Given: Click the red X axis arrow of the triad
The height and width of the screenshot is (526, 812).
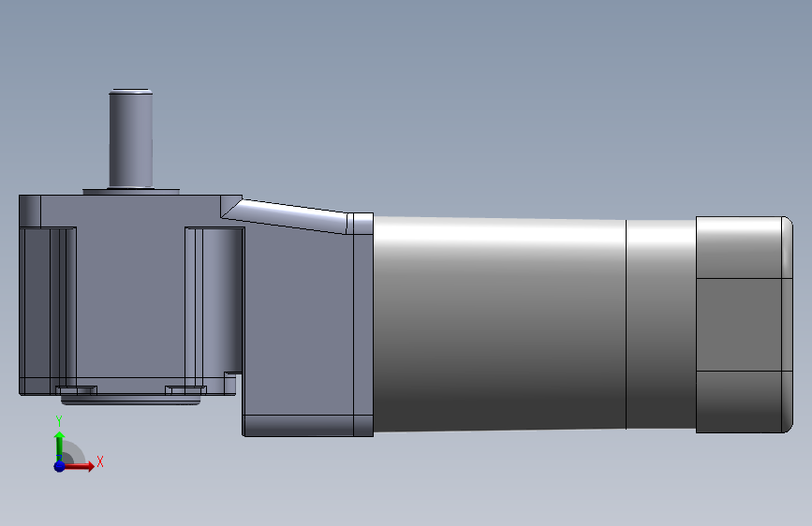Looking at the screenshot, I should click(79, 466).
